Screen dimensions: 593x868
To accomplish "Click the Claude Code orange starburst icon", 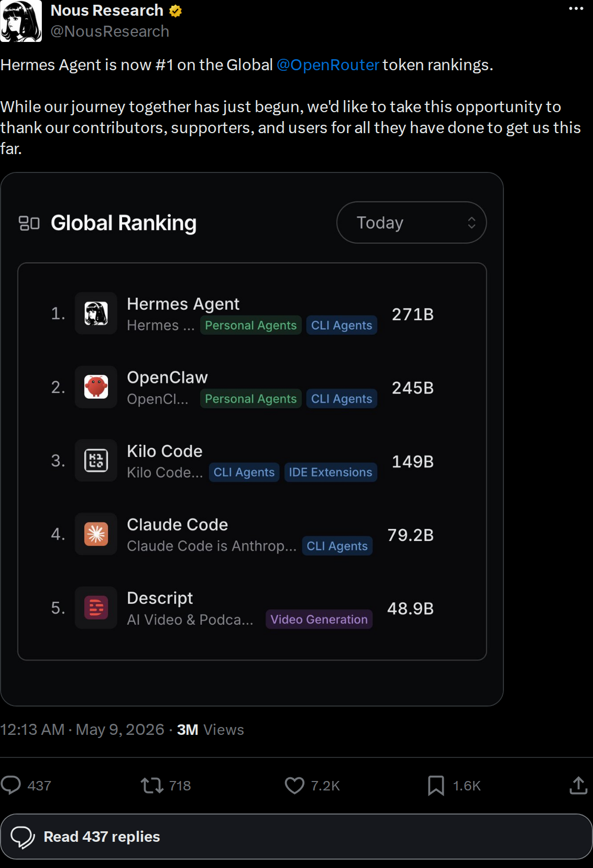I will pyautogui.click(x=96, y=534).
